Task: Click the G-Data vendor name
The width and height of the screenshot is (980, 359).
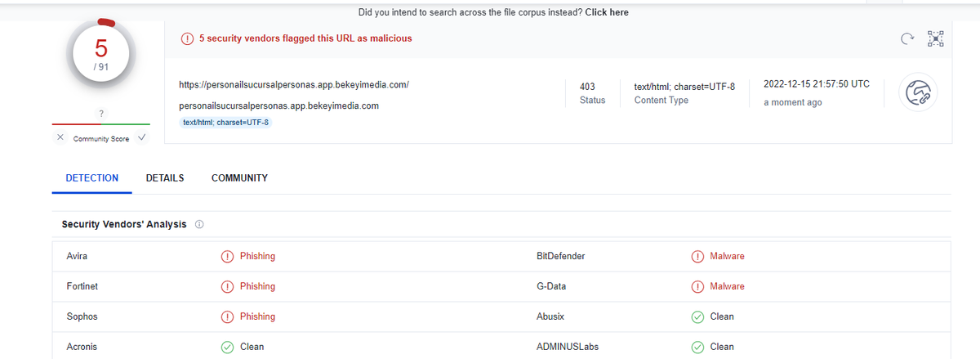Action: click(551, 286)
